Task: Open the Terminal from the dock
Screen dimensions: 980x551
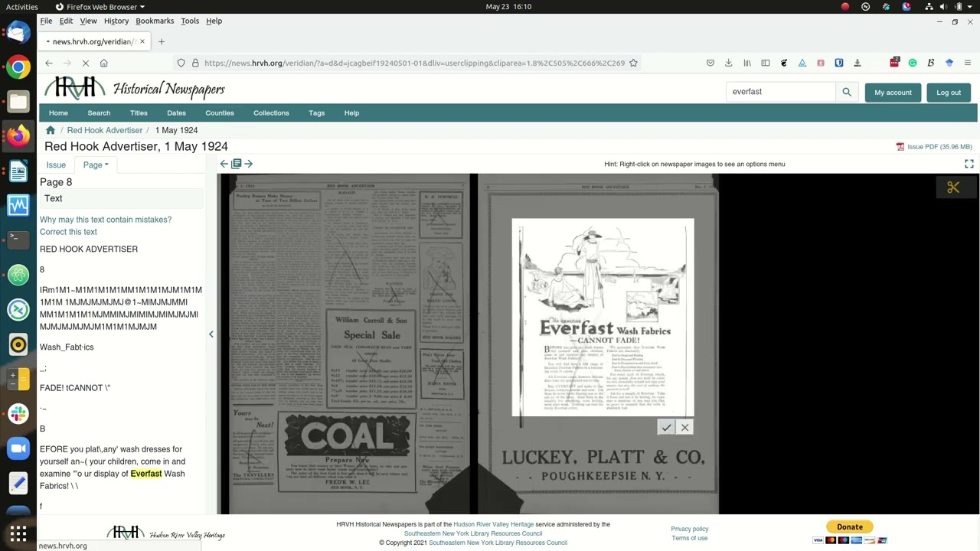Action: pyautogui.click(x=18, y=240)
